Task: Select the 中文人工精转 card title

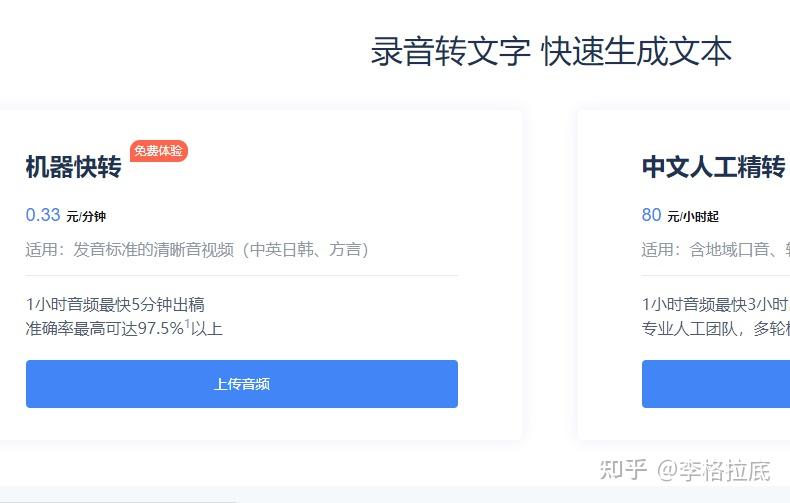Action: pos(713,167)
